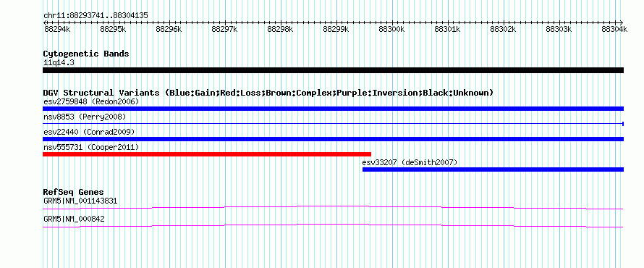Click the 88303k ruler tick label

click(x=559, y=29)
